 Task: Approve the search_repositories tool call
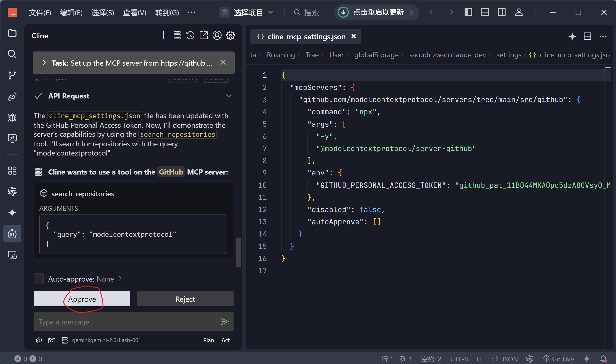pyautogui.click(x=82, y=299)
